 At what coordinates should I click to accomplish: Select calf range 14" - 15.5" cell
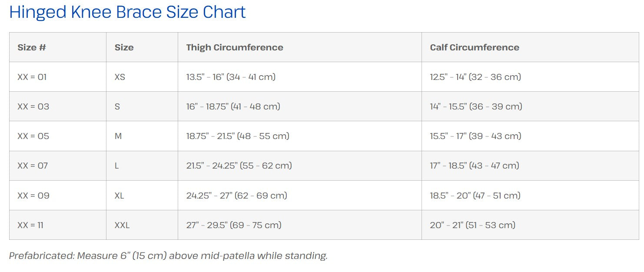[476, 106]
